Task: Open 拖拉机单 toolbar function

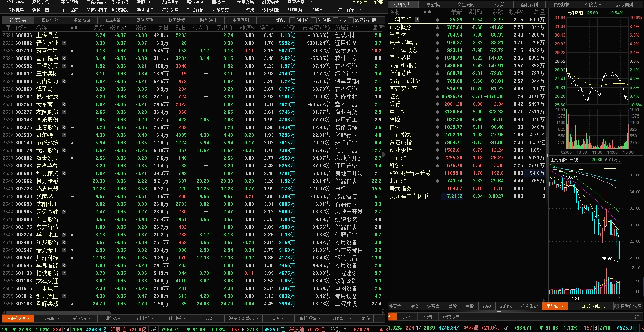Action: tap(15, 10)
